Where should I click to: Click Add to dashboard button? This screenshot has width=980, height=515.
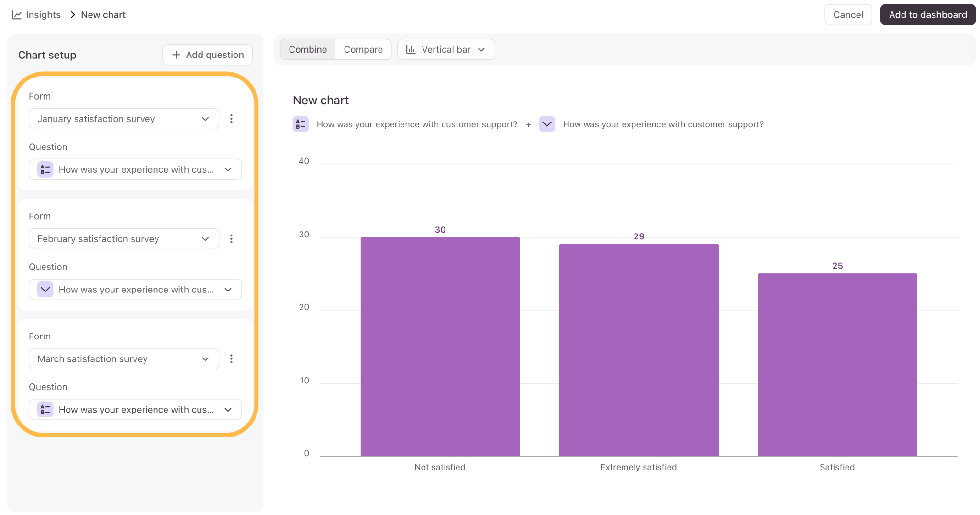tap(928, 15)
